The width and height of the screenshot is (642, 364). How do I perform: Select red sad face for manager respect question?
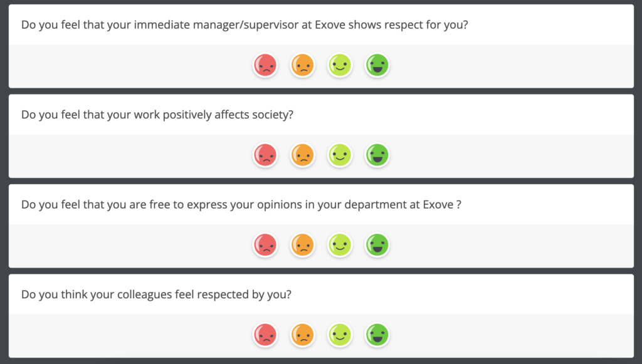pos(265,65)
